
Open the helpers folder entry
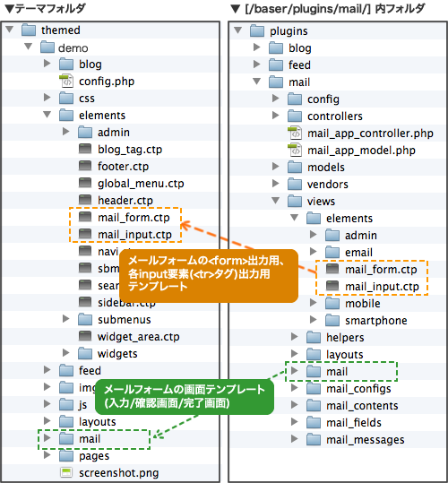335,337
